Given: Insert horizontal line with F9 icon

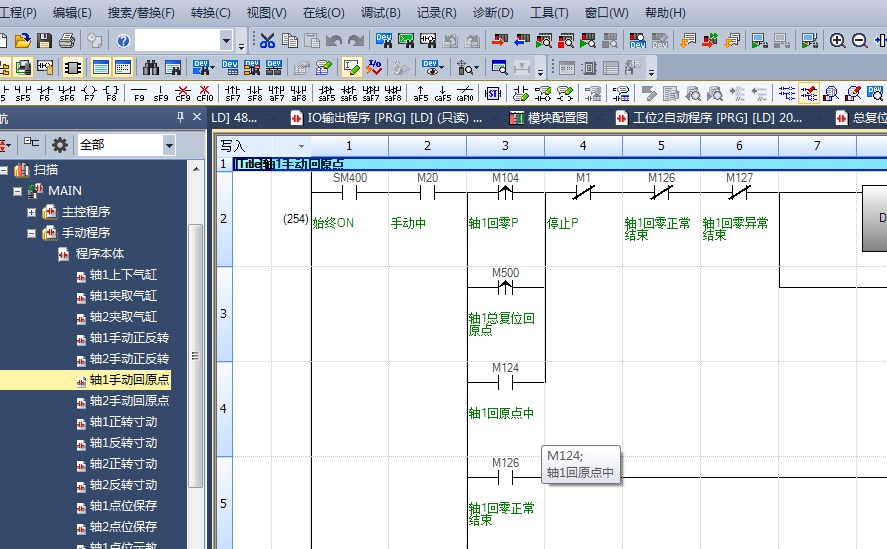Looking at the screenshot, I should tap(139, 94).
